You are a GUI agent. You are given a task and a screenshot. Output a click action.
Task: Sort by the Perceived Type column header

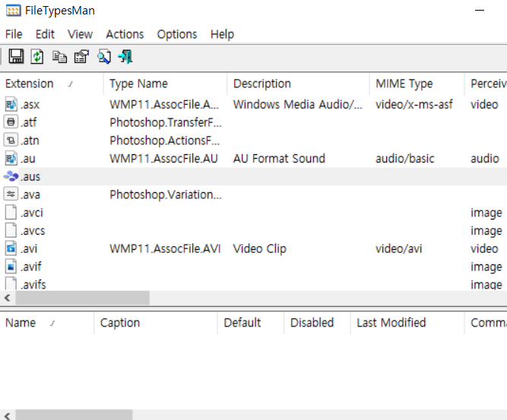pos(486,84)
